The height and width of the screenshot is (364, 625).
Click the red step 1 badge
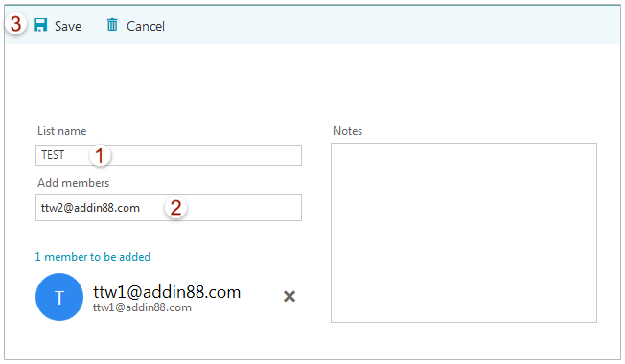point(100,155)
